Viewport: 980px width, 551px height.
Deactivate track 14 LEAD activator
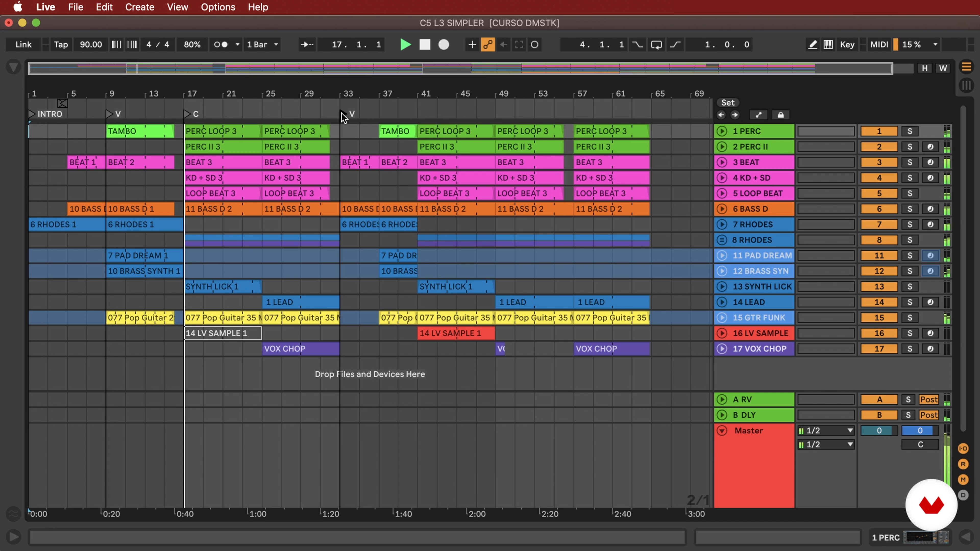click(879, 302)
